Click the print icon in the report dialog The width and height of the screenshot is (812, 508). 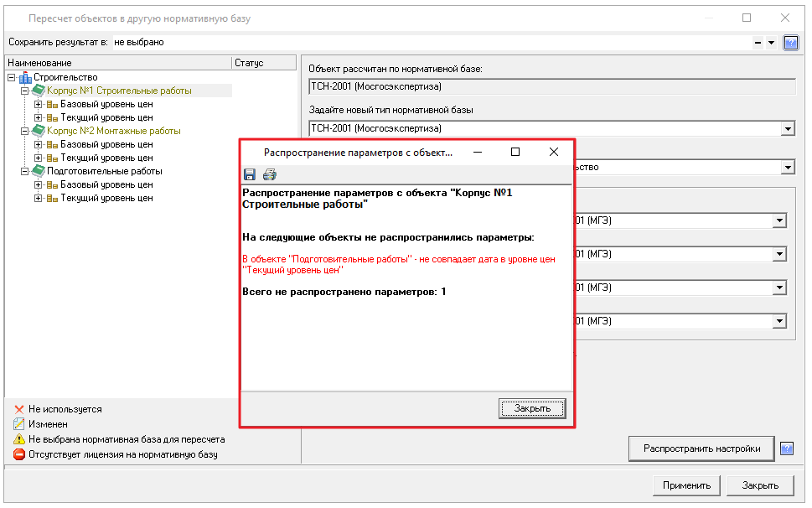[x=269, y=174]
